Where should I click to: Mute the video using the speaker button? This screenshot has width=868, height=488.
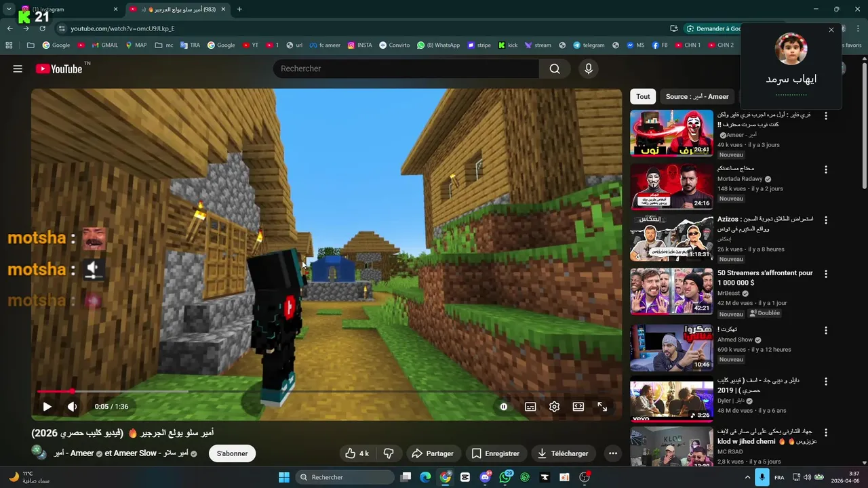coord(72,407)
